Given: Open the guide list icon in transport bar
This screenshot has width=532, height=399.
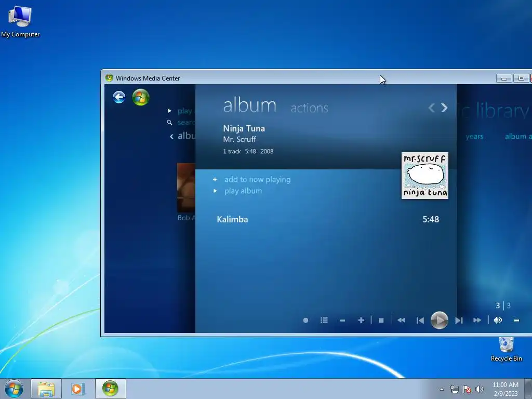Looking at the screenshot, I should 324,320.
